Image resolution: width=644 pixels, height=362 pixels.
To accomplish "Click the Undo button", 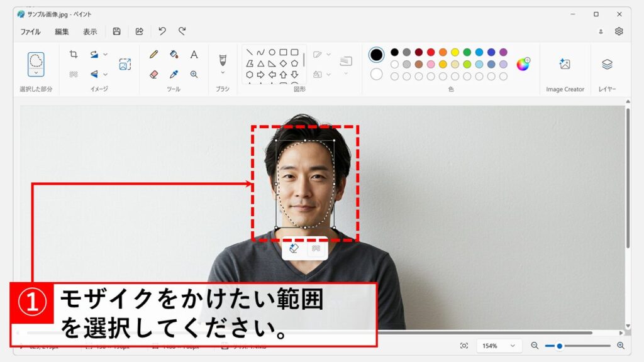I will [x=162, y=31].
